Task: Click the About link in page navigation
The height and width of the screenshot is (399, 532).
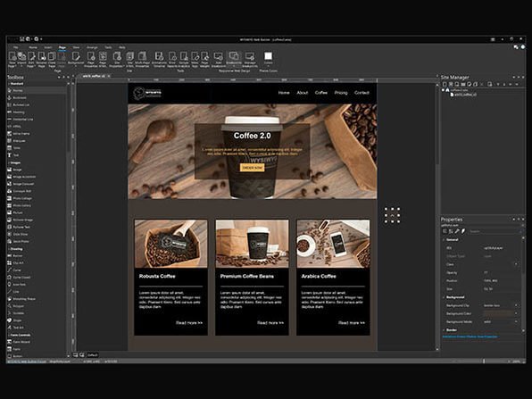Action: tap(303, 93)
